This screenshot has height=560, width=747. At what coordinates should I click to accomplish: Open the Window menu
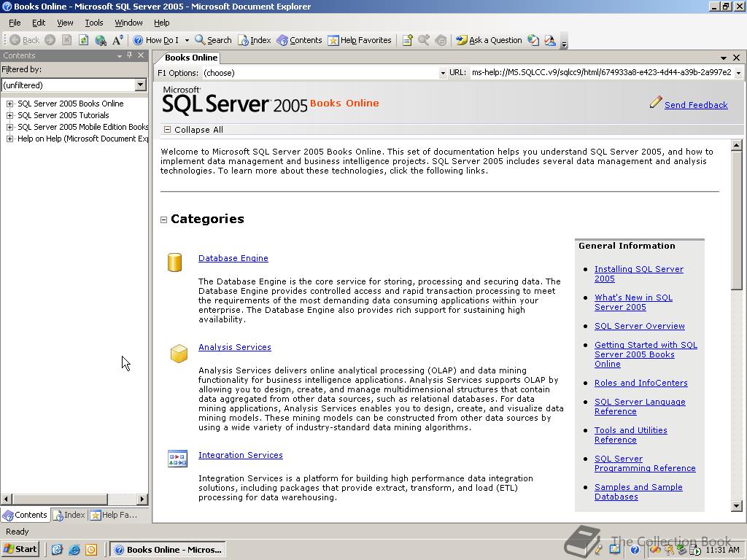click(x=128, y=23)
